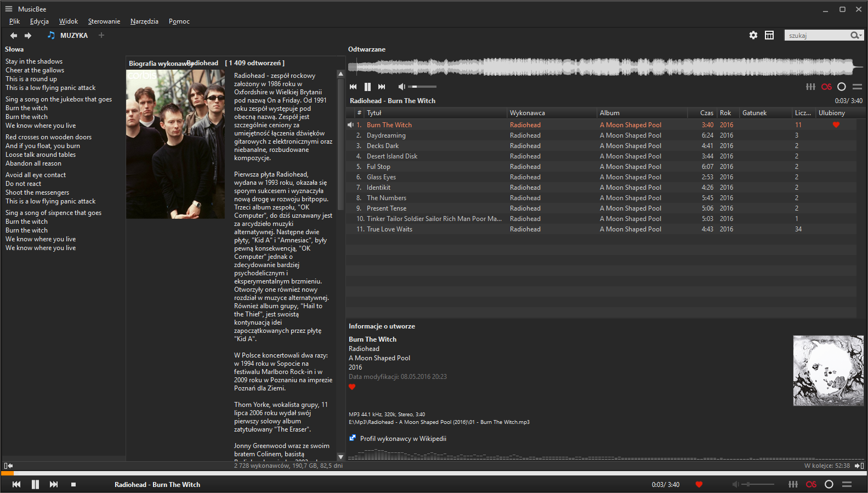Toggle Last.fm scrobbling in Odtwarzane panel
The height and width of the screenshot is (493, 868).
coord(826,87)
